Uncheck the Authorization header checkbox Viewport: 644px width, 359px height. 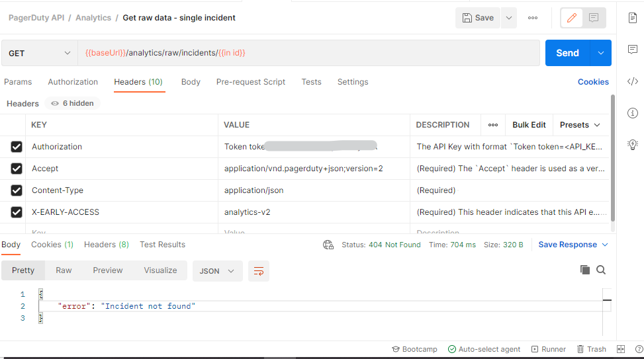(17, 147)
